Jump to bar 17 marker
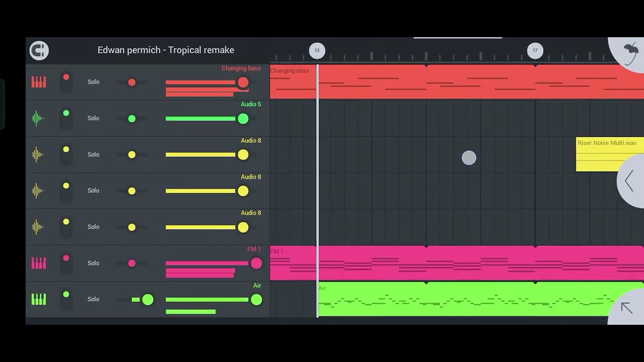 click(x=535, y=50)
